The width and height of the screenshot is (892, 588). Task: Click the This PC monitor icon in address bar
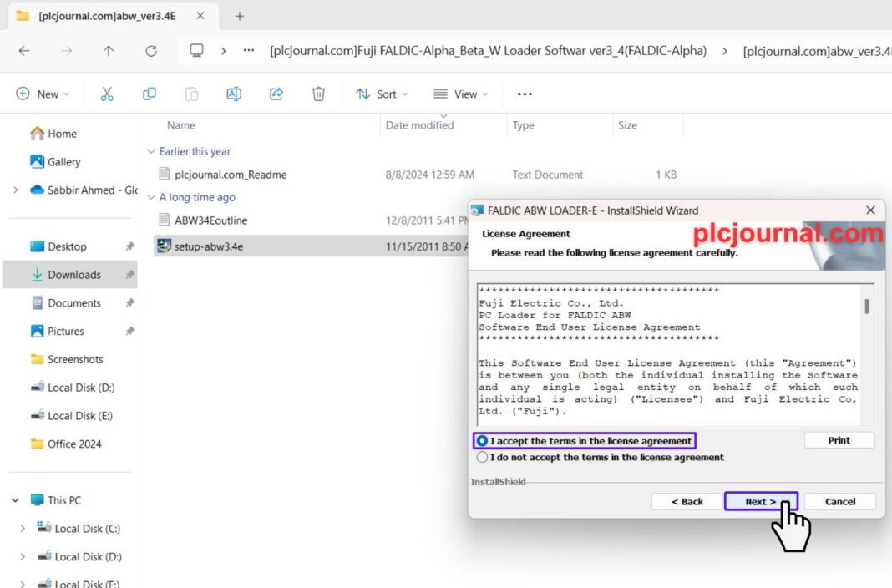[x=196, y=51]
